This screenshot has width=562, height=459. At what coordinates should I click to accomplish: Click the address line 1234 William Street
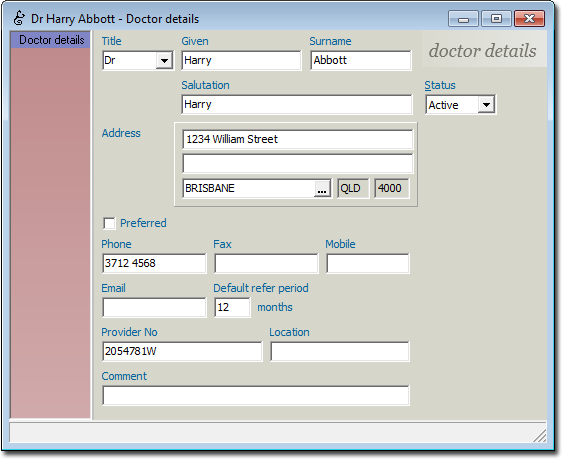[x=297, y=139]
